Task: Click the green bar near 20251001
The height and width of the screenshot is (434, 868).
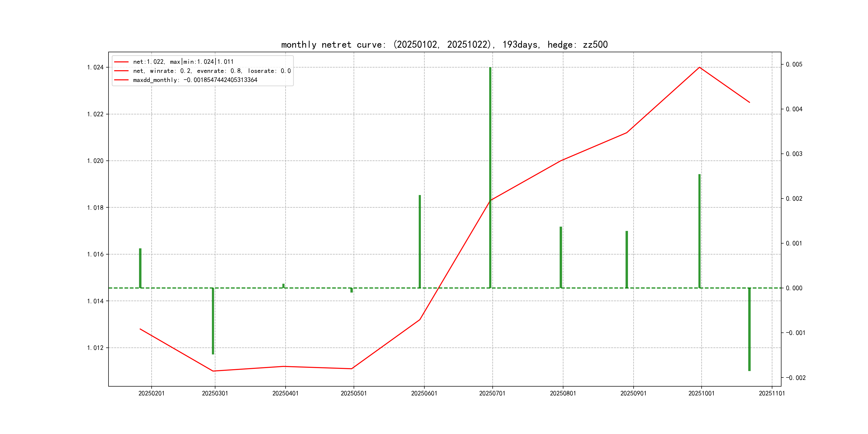Action: tap(699, 231)
